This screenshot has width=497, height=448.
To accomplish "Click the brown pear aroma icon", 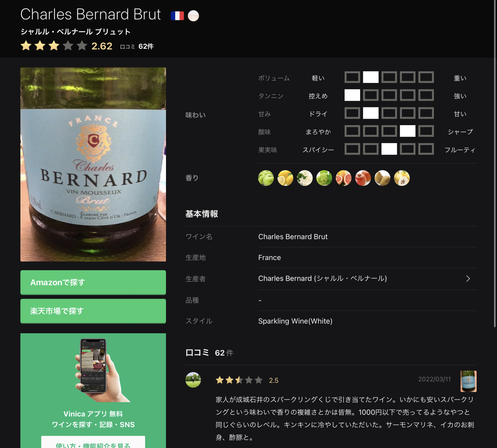I will click(x=382, y=178).
